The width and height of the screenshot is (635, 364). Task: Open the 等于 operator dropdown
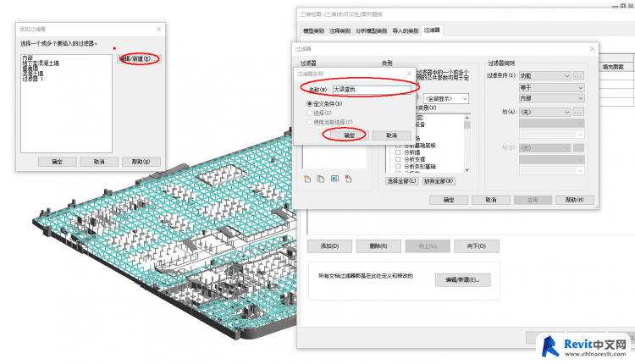coord(552,87)
